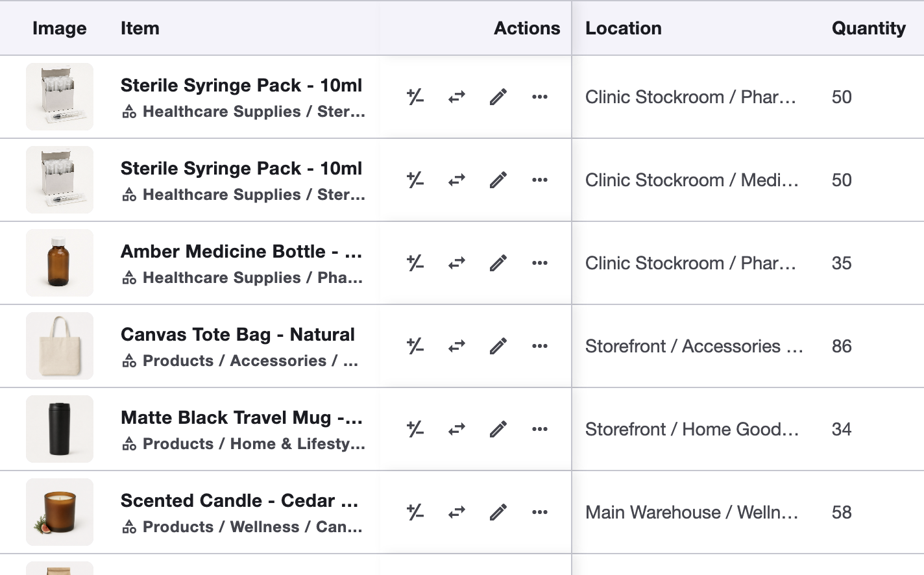Image resolution: width=924 pixels, height=575 pixels.
Task: Open more options for Canvas Tote Bag
Action: [x=540, y=346]
